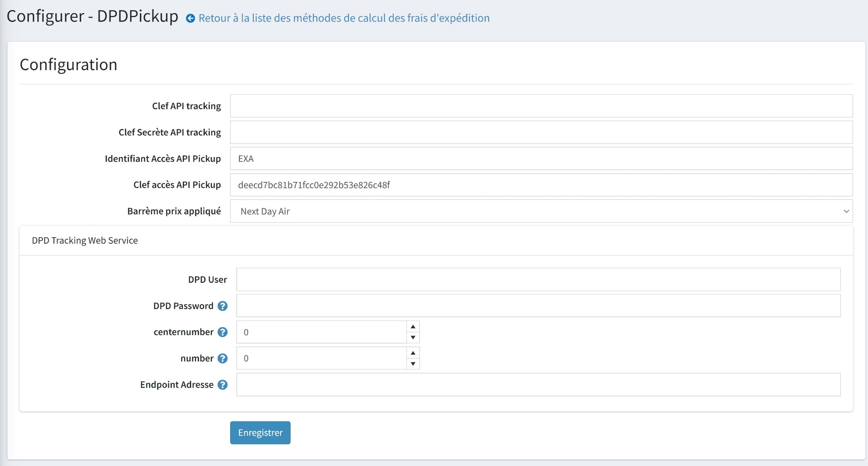868x466 pixels.
Task: Focus the Clef API tracking field
Action: [x=541, y=106]
